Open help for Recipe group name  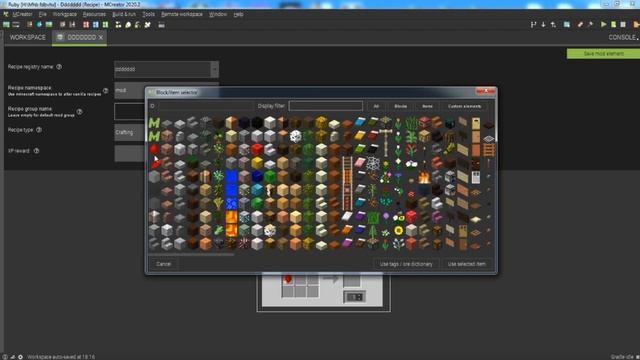click(x=80, y=111)
